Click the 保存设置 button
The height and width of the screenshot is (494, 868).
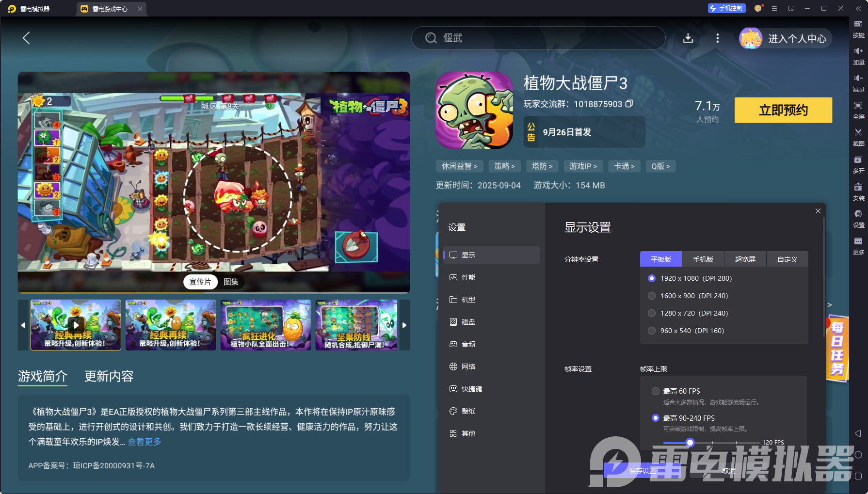pos(643,471)
